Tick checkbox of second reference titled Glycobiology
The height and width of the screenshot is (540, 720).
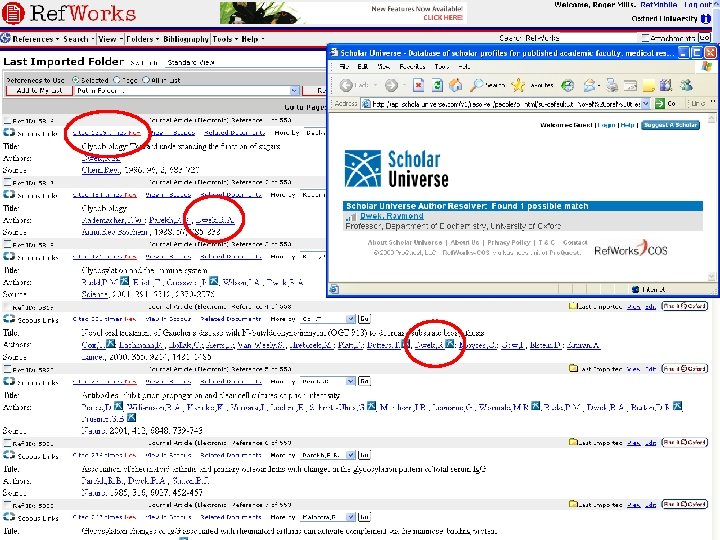(x=7, y=183)
